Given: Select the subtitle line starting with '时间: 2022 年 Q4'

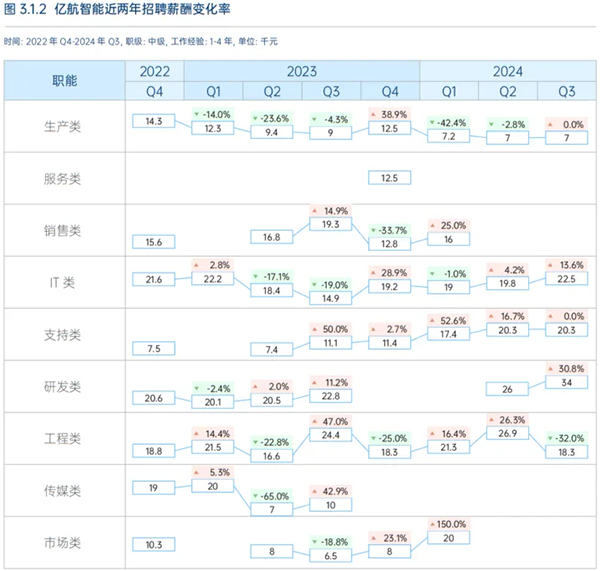Looking at the screenshot, I should (141, 41).
